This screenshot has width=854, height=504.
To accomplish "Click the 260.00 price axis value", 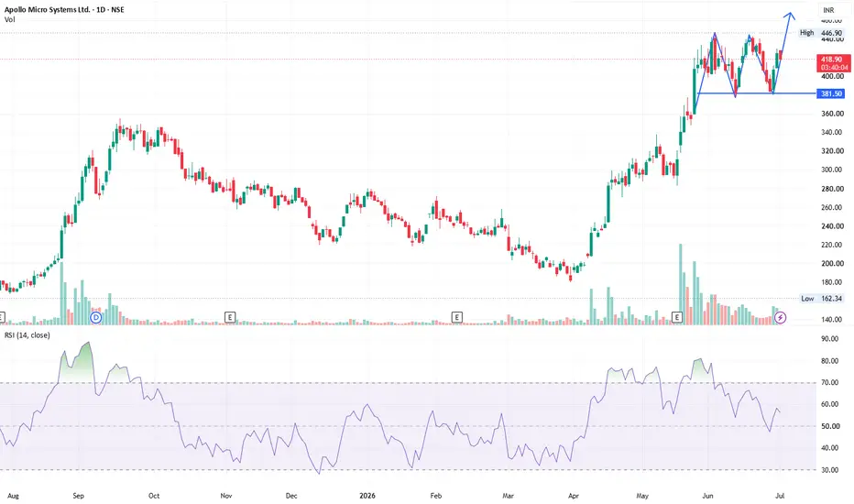I will (832, 207).
